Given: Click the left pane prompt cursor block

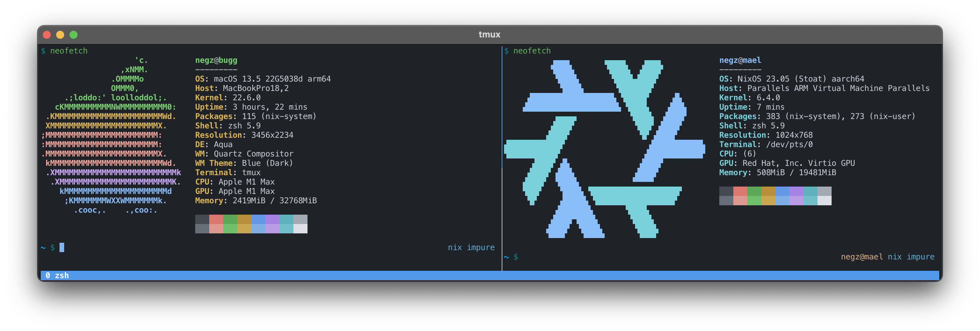Looking at the screenshot, I should [x=62, y=248].
